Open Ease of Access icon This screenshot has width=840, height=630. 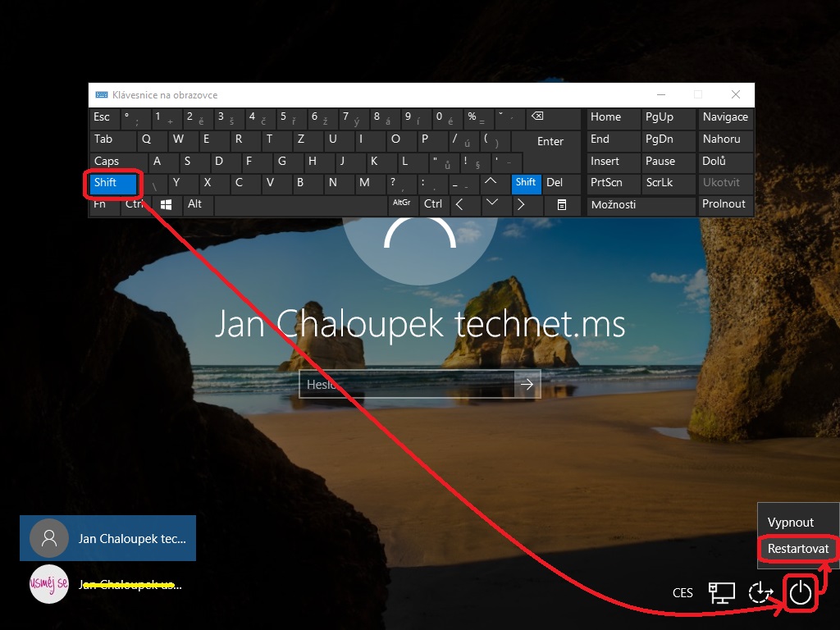coord(760,592)
